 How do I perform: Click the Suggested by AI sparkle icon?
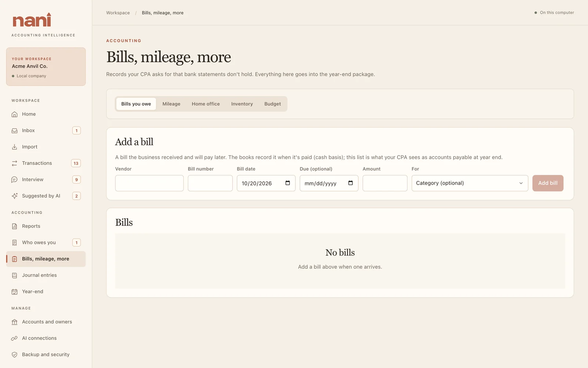14,196
